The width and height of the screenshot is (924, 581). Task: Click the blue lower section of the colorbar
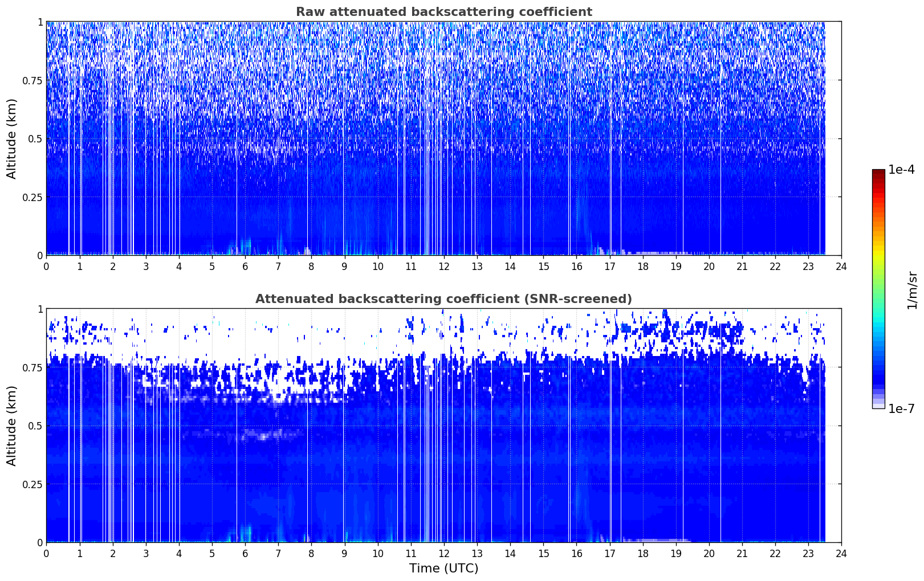(878, 365)
